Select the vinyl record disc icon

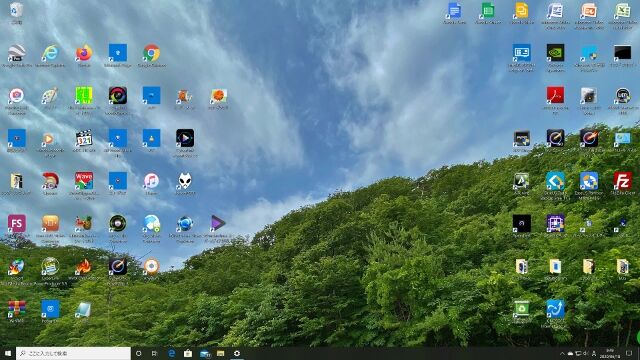click(118, 224)
